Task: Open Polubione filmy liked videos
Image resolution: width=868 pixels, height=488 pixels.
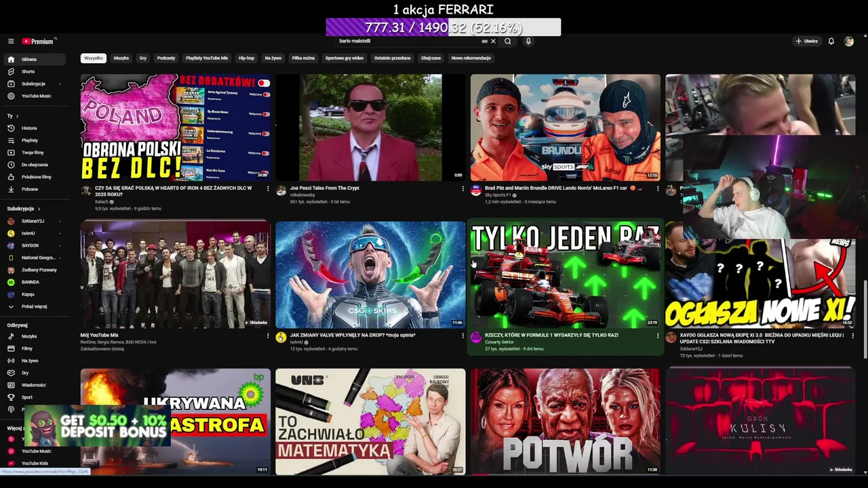Action: (34, 177)
